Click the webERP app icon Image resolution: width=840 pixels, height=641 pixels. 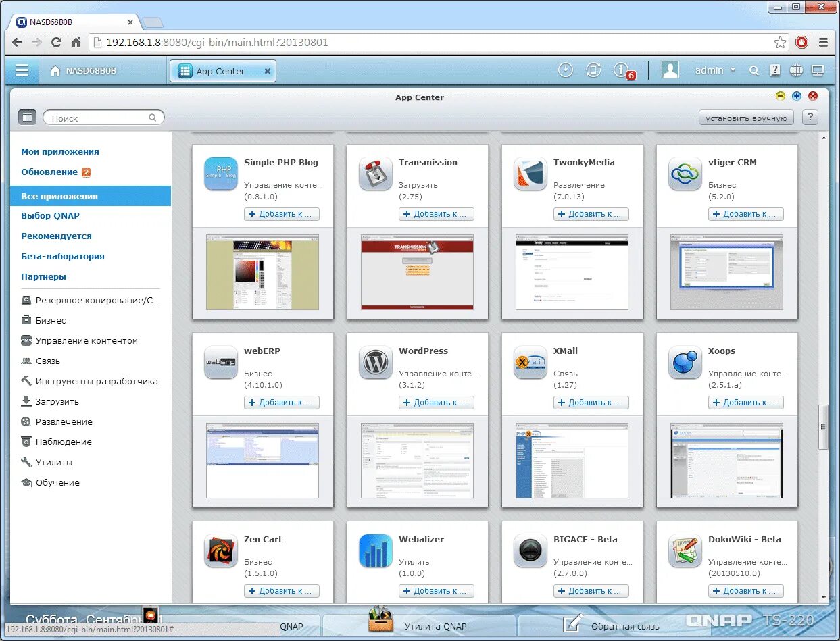click(221, 363)
